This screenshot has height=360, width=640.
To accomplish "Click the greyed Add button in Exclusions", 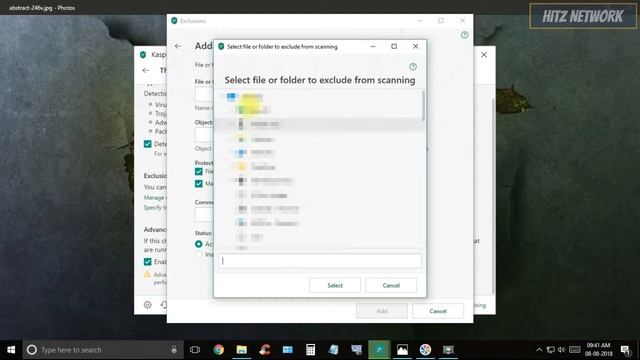I will 382,311.
